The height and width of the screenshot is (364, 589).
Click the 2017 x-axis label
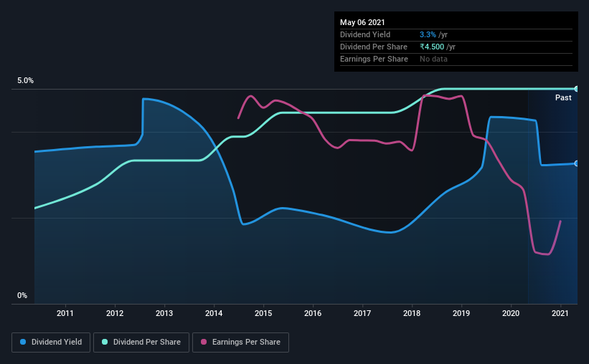tap(362, 313)
